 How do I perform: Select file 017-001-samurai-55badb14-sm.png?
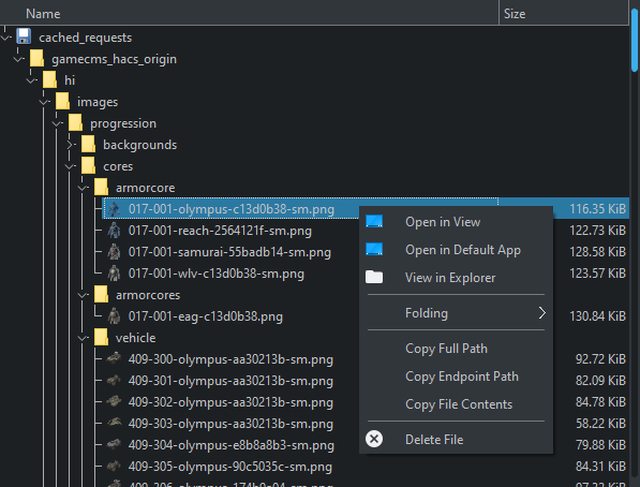(229, 252)
